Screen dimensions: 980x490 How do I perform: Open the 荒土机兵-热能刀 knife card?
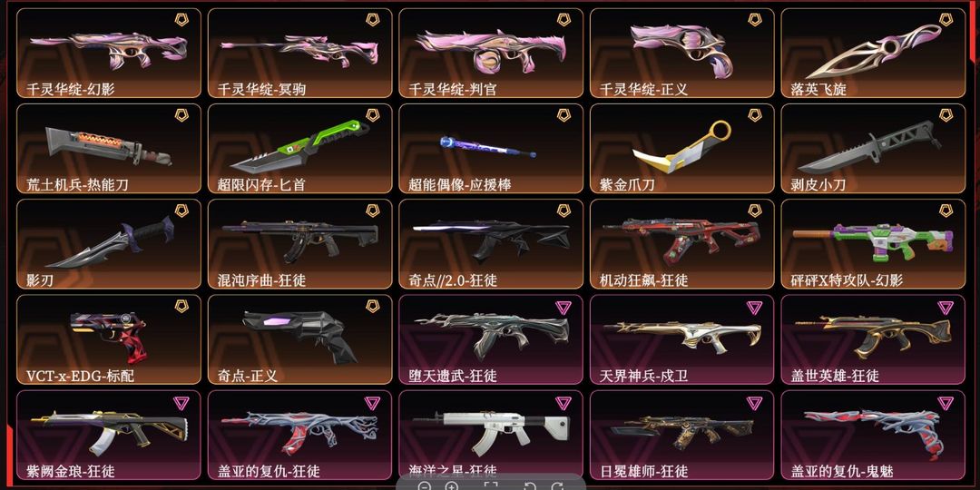pyautogui.click(x=109, y=149)
